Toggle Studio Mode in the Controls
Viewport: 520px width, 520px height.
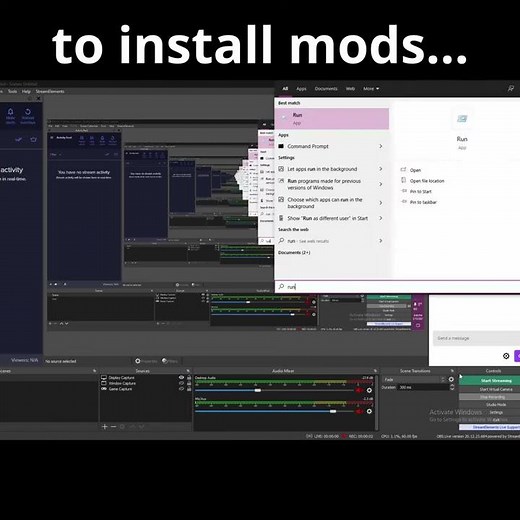click(x=496, y=405)
